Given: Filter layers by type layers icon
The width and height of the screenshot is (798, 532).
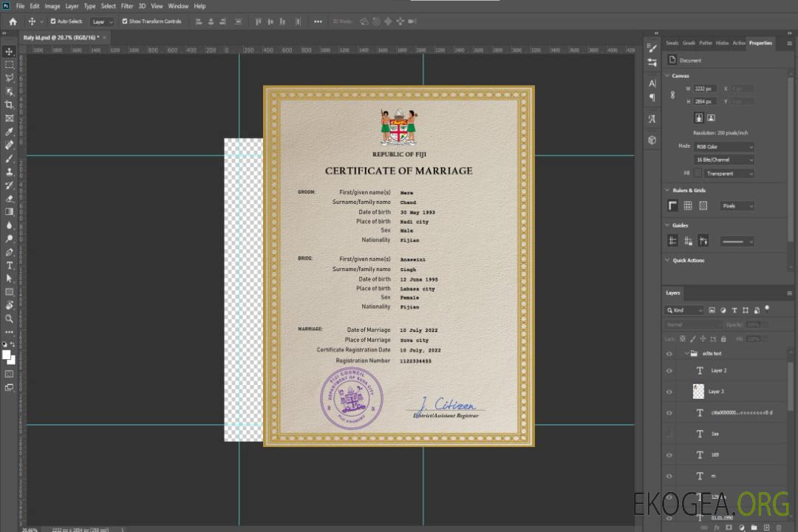Looking at the screenshot, I should [x=734, y=310].
